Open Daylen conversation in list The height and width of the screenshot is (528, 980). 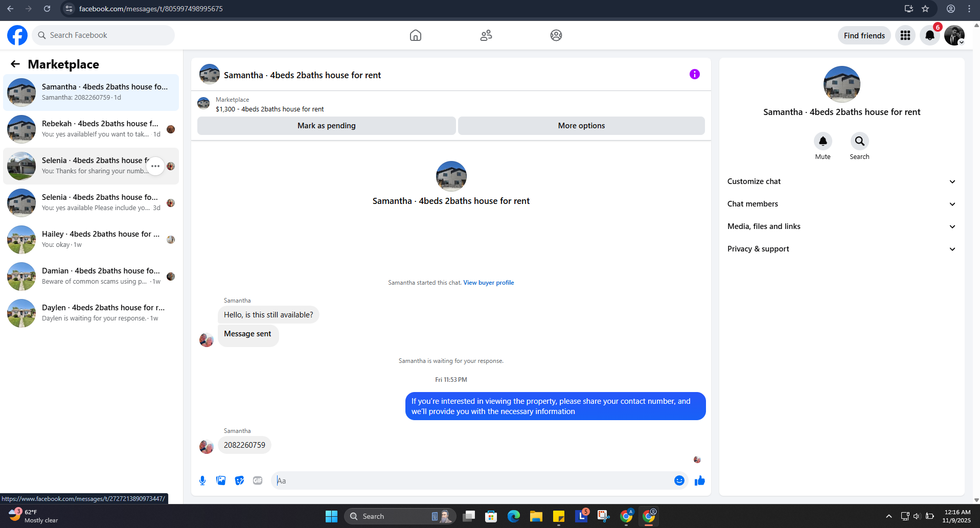[91, 313]
